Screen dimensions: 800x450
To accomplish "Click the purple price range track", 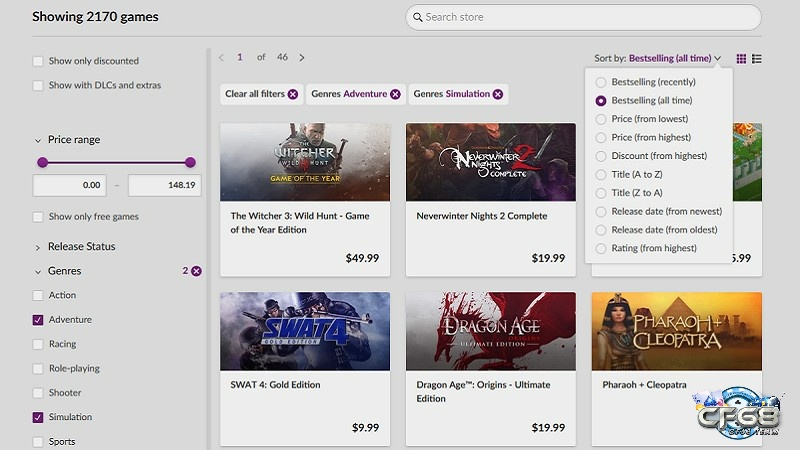I will 116,162.
